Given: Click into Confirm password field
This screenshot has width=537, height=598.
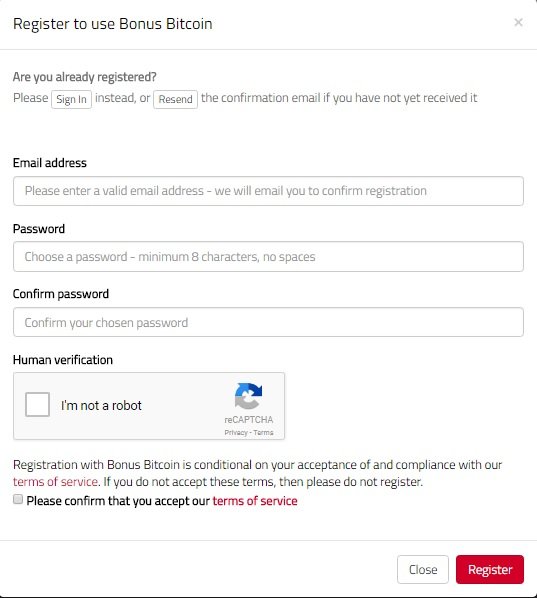Looking at the screenshot, I should pyautogui.click(x=268, y=322).
